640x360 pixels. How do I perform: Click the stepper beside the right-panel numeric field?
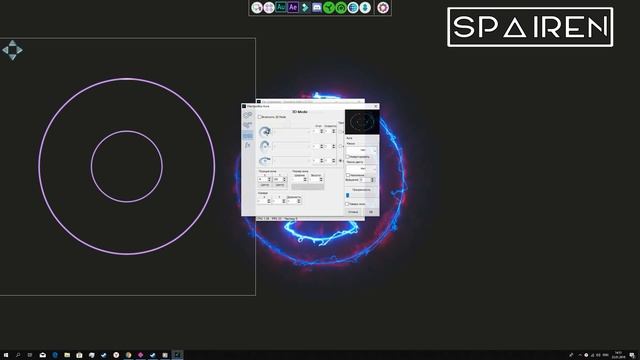click(372, 180)
